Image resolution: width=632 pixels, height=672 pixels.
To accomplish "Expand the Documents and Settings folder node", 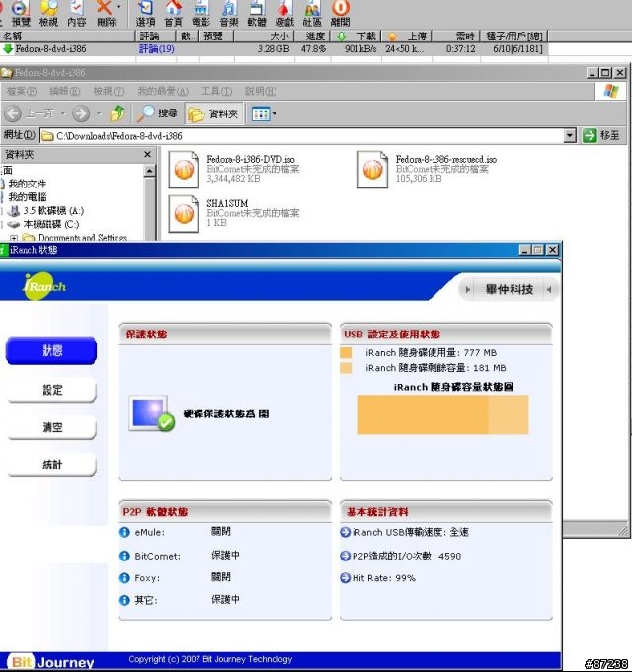I will point(14,238).
